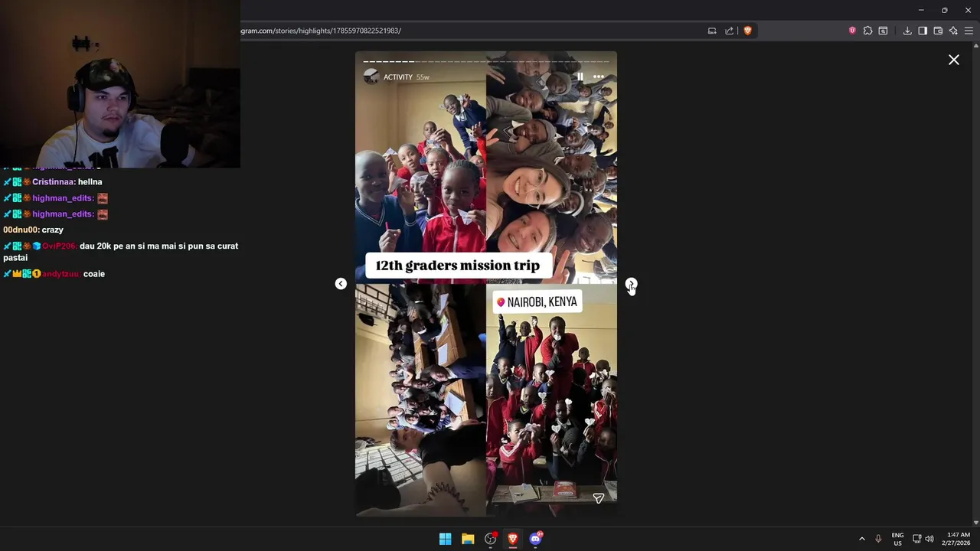
Task: Open File Explorer from the taskbar
Action: [x=468, y=539]
